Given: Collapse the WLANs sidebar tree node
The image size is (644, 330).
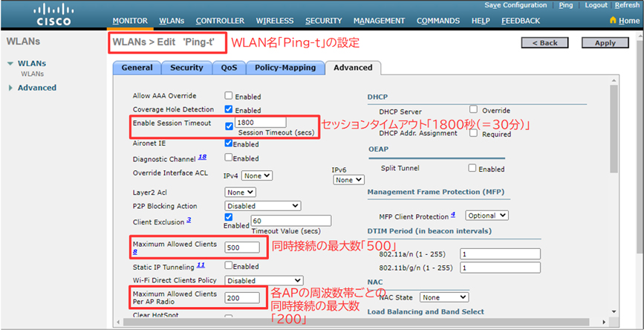Looking at the screenshot, I should (x=10, y=64).
